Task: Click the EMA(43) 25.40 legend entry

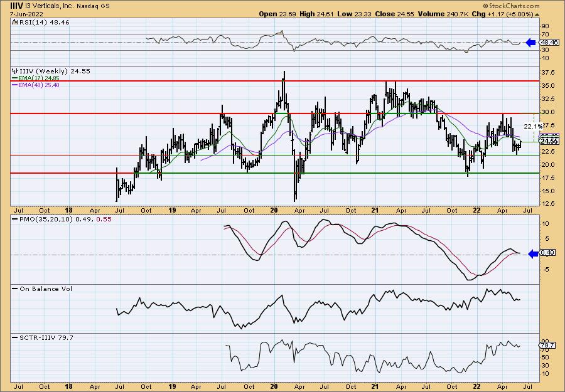Action: tap(38, 85)
